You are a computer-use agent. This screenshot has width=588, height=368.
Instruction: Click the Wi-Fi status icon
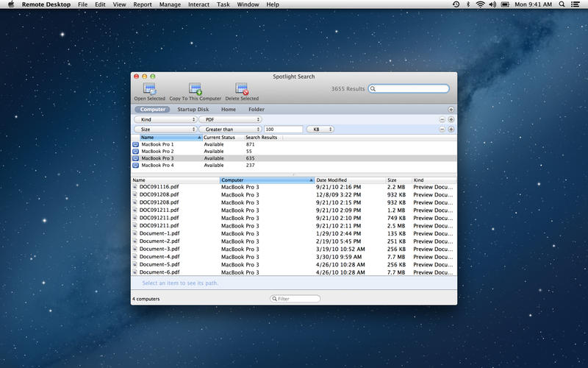[x=481, y=4]
